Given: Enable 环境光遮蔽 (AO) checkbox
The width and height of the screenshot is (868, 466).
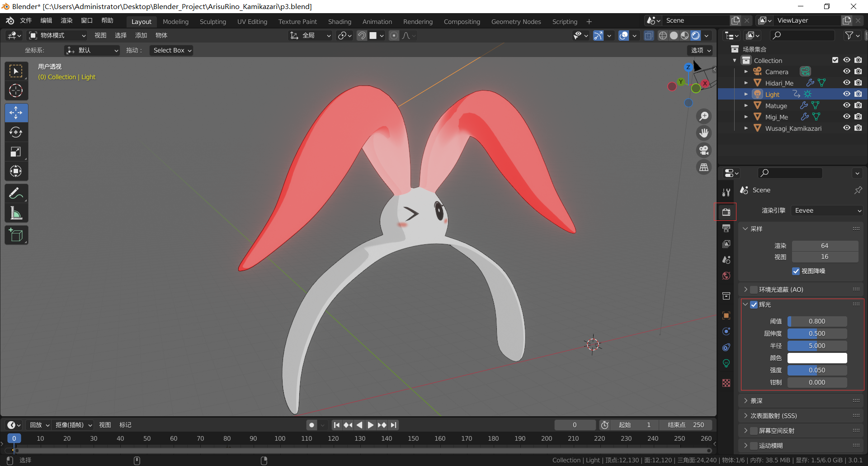Looking at the screenshot, I should (754, 290).
